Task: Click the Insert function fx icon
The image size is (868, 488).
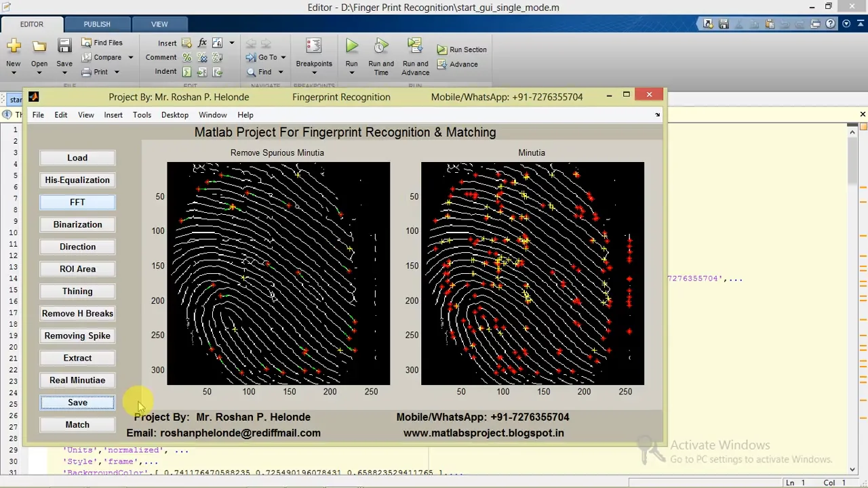Action: coord(202,43)
